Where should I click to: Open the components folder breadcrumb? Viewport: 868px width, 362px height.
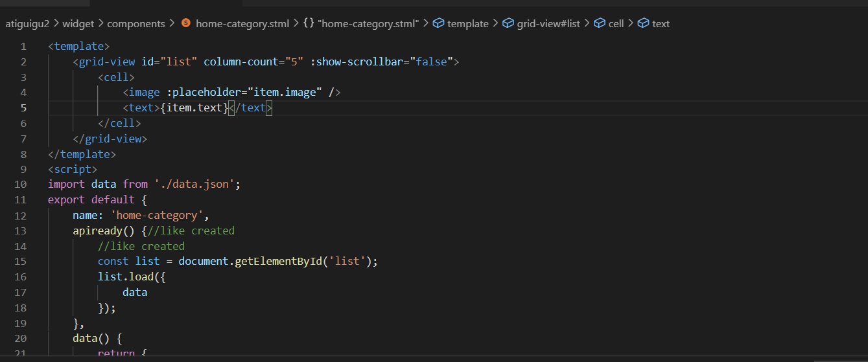pyautogui.click(x=136, y=23)
